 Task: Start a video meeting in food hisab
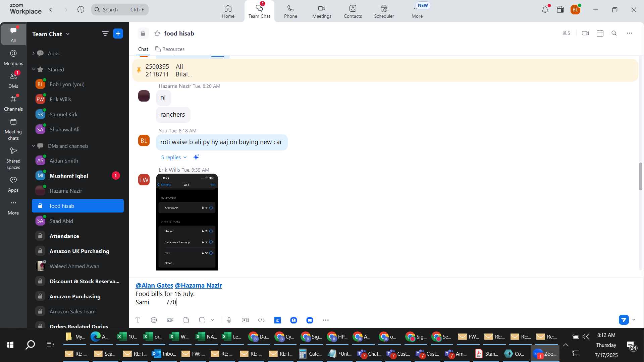coord(585,33)
